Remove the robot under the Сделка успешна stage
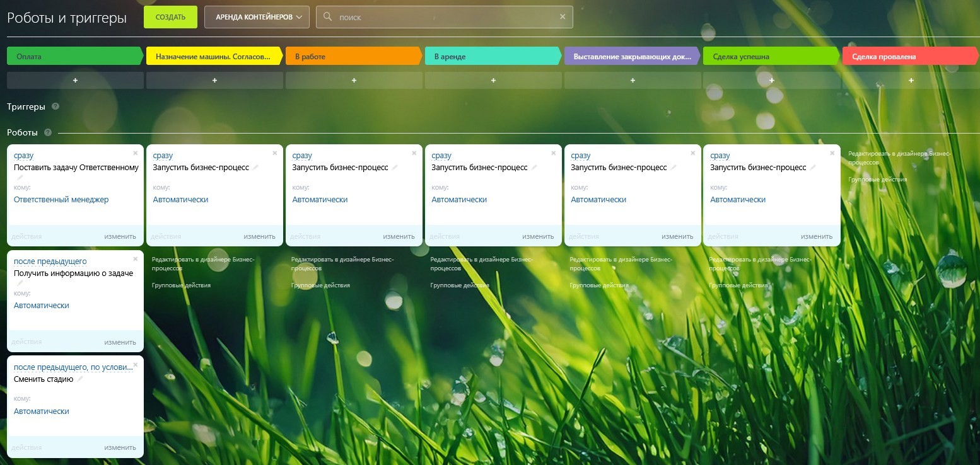 pyautogui.click(x=832, y=153)
